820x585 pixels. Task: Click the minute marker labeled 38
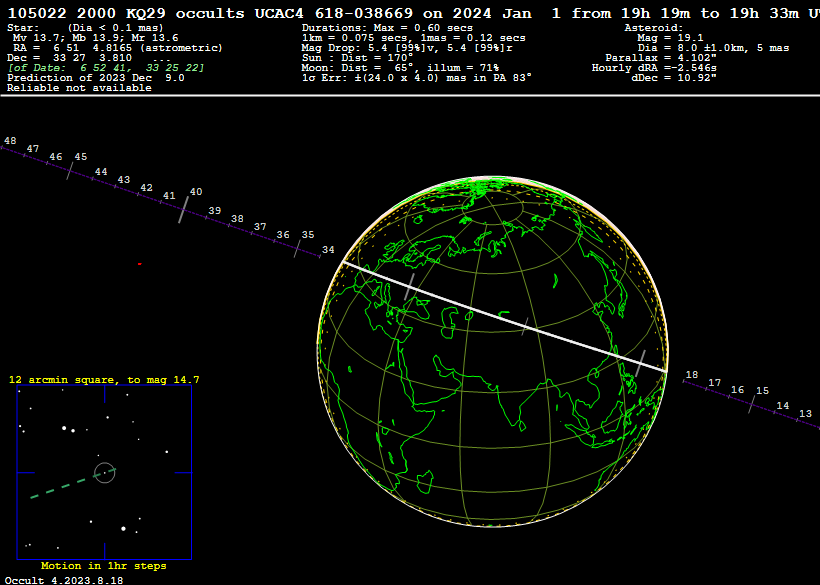pos(237,219)
